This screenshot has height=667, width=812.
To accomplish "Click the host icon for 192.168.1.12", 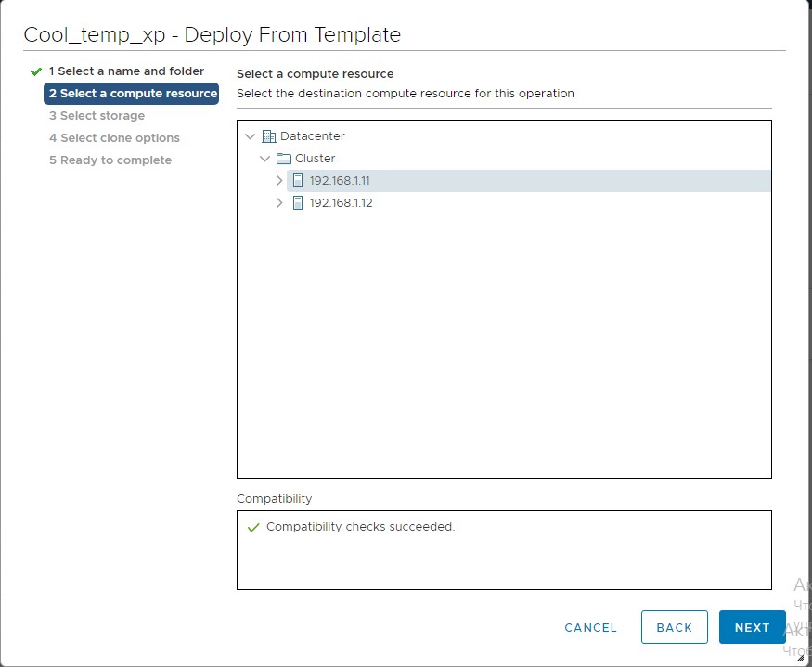I will 298,203.
